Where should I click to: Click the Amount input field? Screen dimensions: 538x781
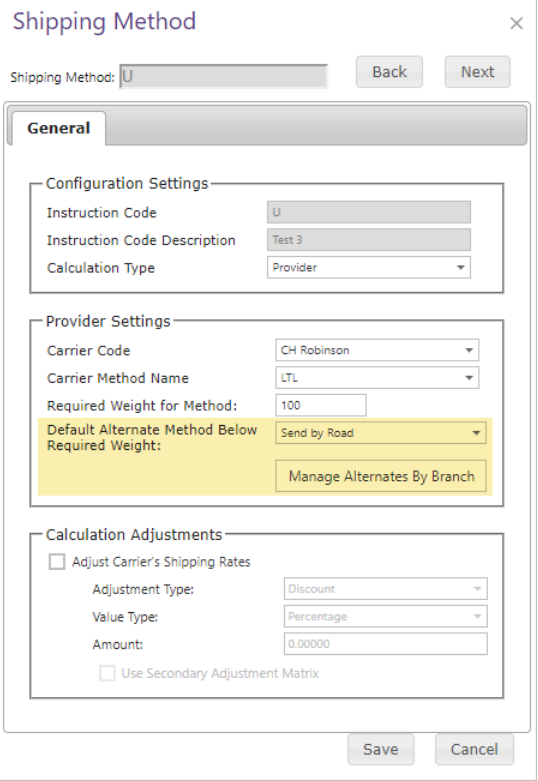coord(386,644)
